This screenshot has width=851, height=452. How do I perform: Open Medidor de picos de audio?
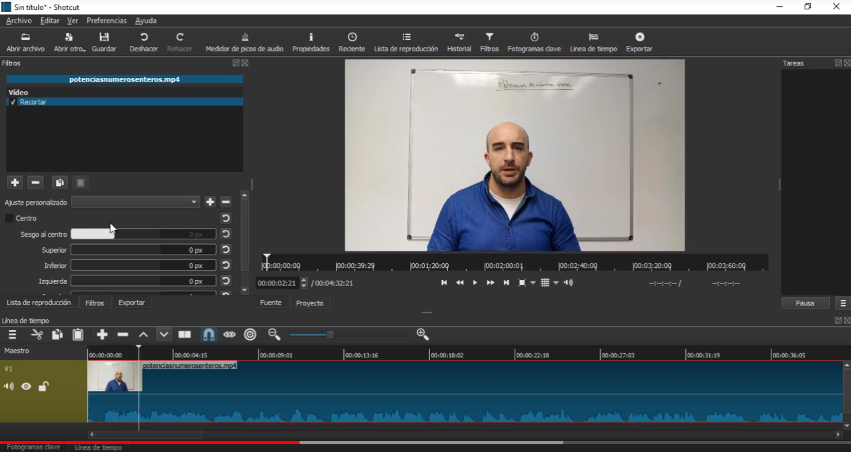[244, 42]
